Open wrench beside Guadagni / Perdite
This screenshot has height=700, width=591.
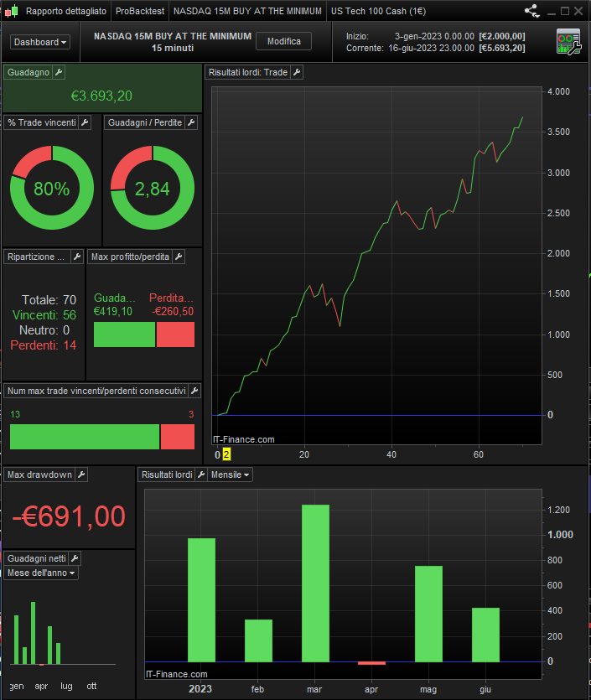[191, 122]
